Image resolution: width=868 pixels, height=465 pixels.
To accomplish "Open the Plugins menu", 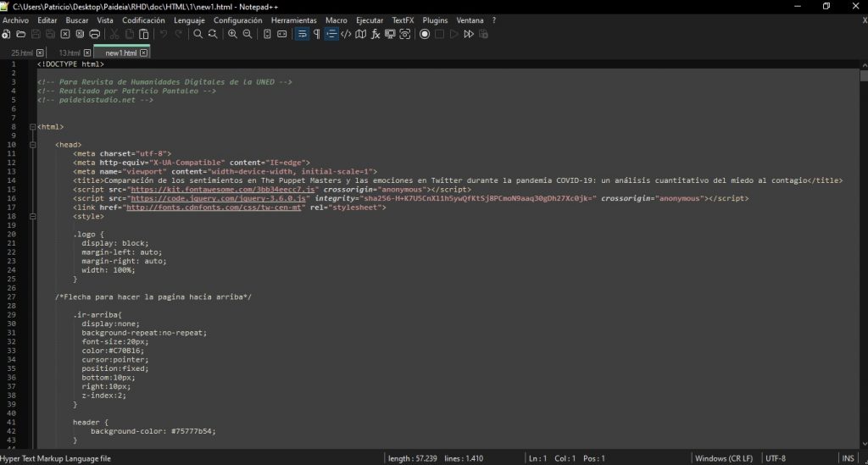I will click(435, 20).
